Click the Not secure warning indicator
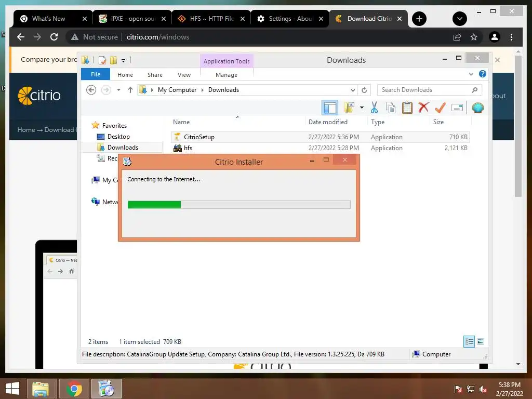Image resolution: width=532 pixels, height=399 pixels. 94,37
